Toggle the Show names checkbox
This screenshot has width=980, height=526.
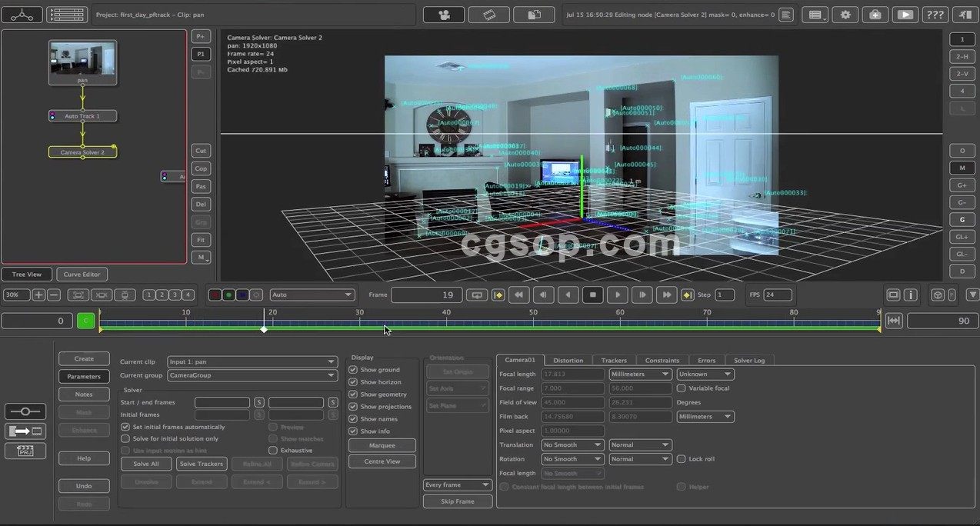coord(353,419)
